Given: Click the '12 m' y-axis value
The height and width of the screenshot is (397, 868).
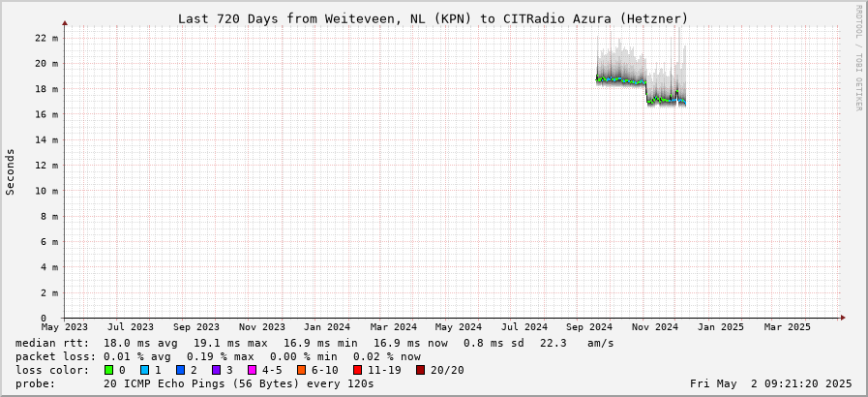Looking at the screenshot, I should 46,165.
